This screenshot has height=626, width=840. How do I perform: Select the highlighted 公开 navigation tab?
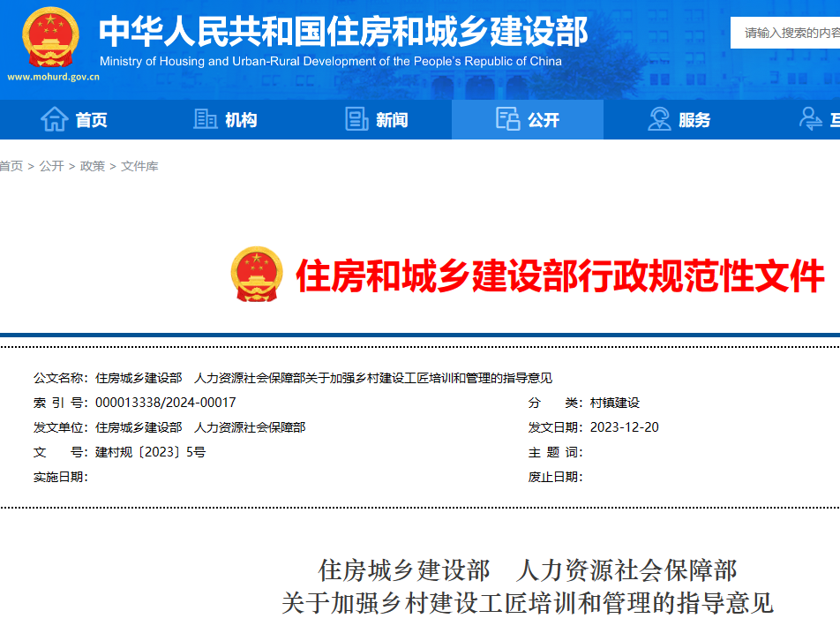click(544, 120)
